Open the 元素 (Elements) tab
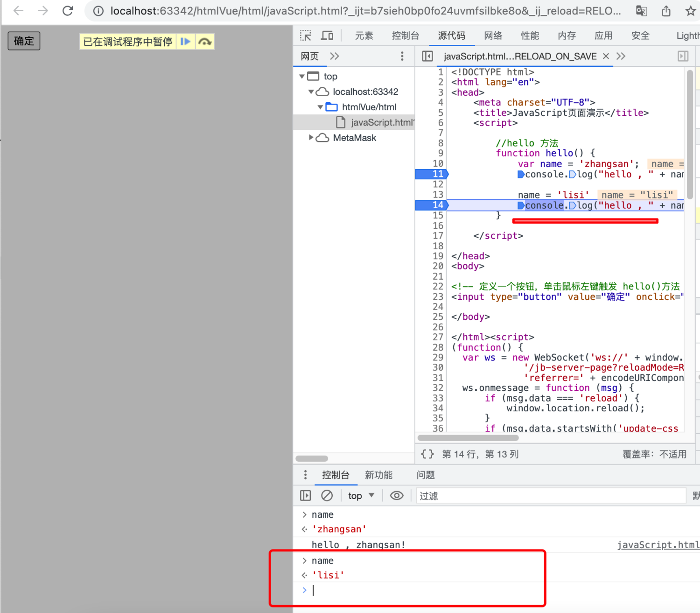700x613 pixels. pos(364,35)
